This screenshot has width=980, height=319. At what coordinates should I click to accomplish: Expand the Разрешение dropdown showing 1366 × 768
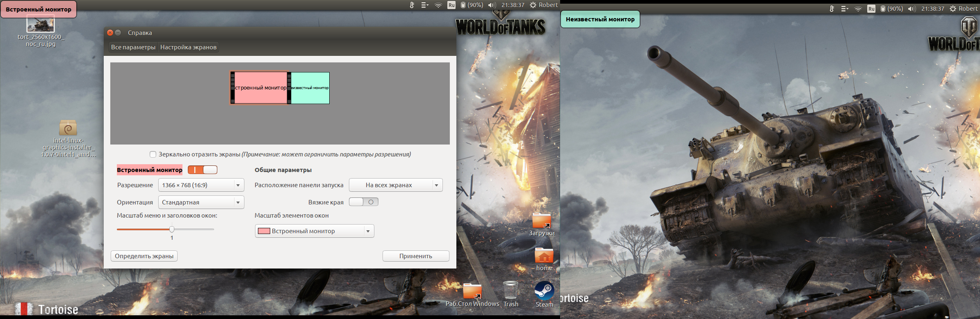201,185
